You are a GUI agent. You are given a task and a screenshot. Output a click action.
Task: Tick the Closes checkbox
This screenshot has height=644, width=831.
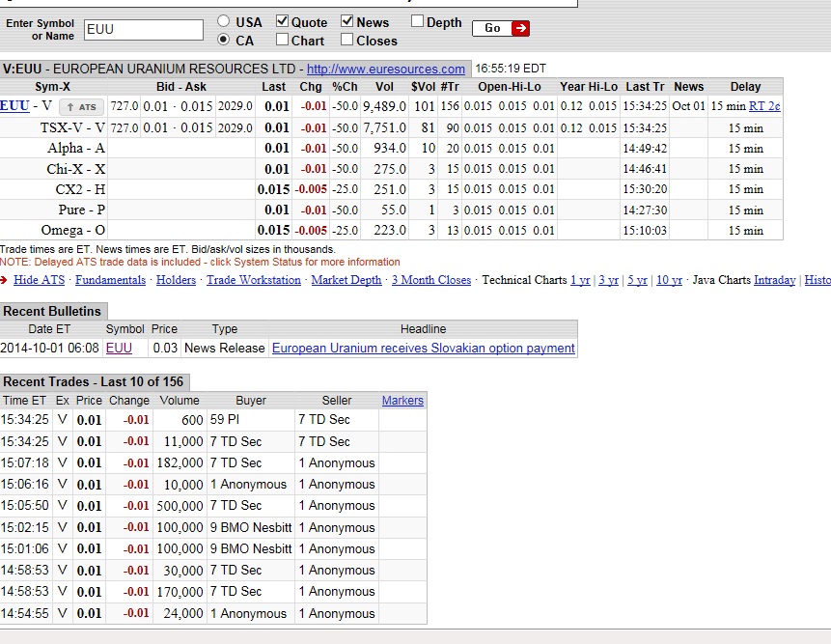pyautogui.click(x=347, y=40)
